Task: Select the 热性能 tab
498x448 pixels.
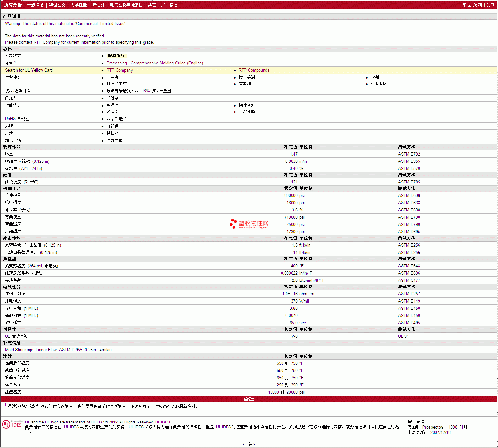Action: click(x=98, y=5)
